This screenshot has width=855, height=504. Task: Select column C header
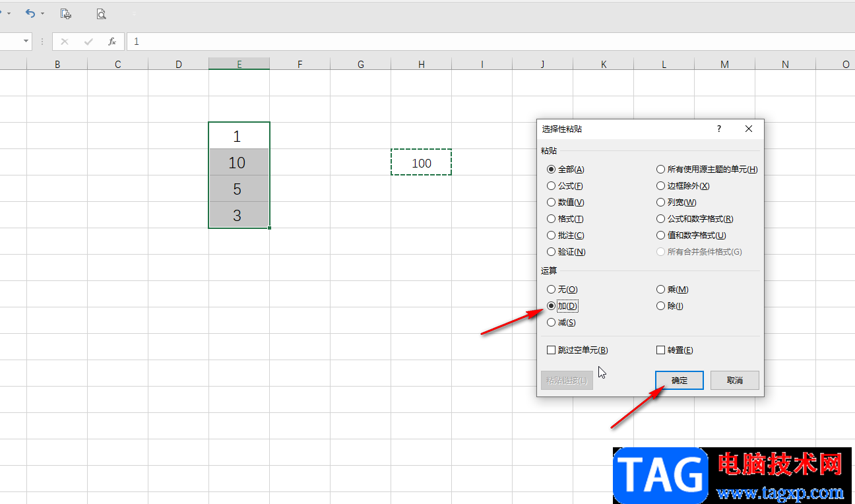(118, 64)
